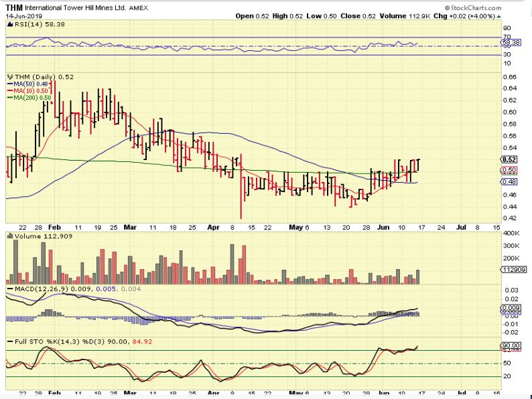Click the 200K volume axis label
The height and width of the screenshot is (399, 532).
point(512,258)
